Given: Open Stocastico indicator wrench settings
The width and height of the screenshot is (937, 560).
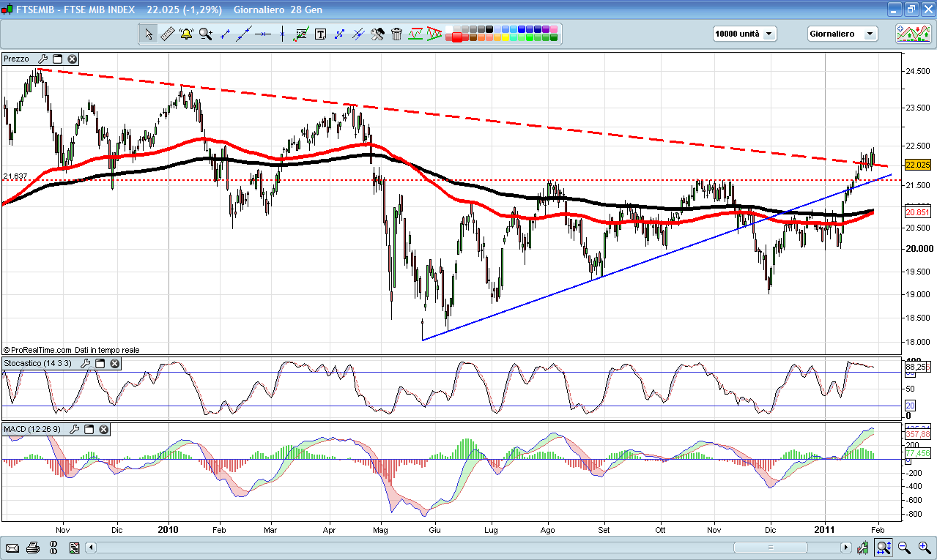Looking at the screenshot, I should coord(85,364).
